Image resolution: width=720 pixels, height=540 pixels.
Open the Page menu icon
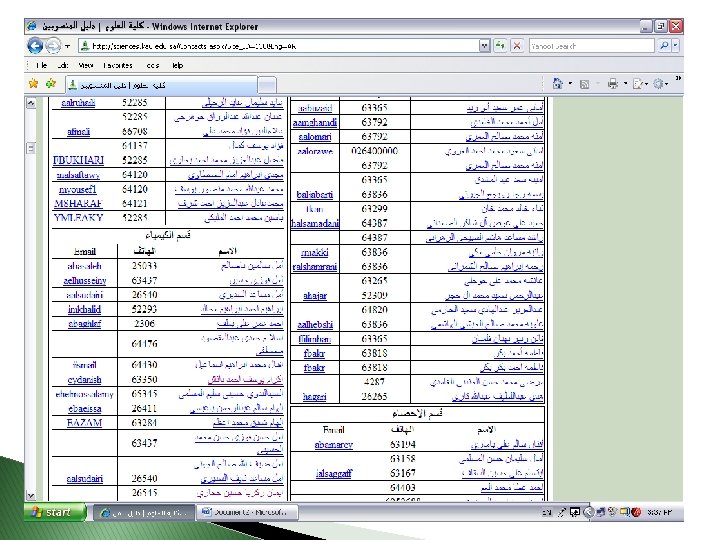[x=639, y=84]
